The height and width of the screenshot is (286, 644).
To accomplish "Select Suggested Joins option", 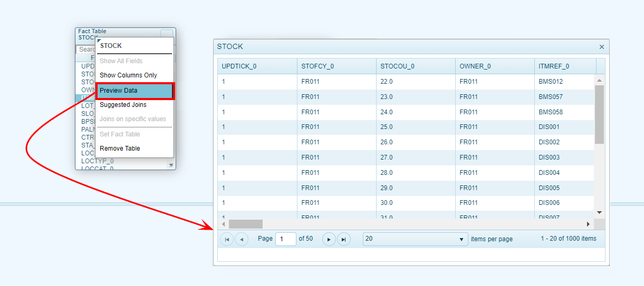I will click(135, 105).
